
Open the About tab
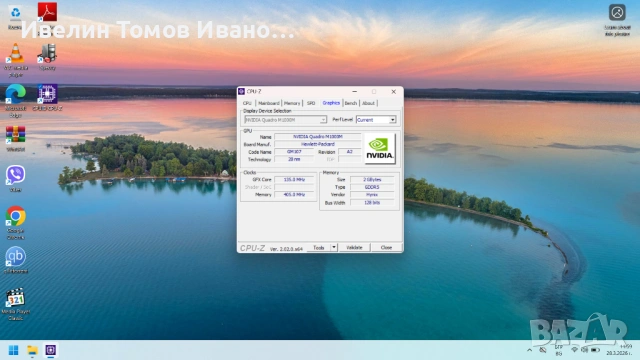pyautogui.click(x=368, y=103)
